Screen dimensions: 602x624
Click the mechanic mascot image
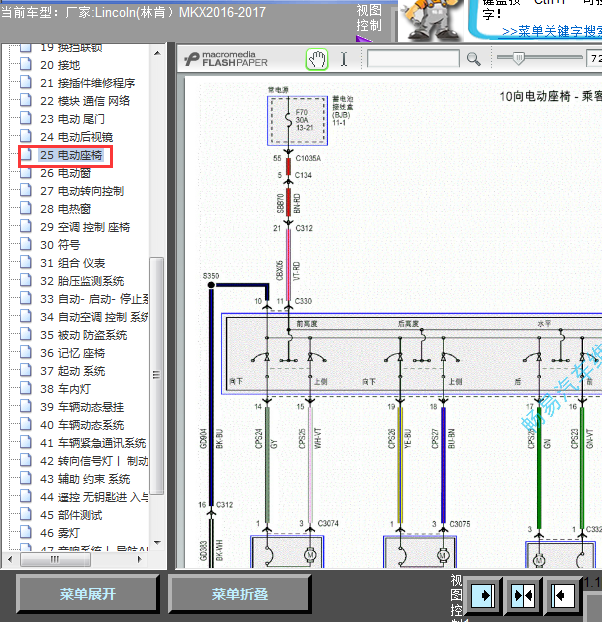pos(431,20)
